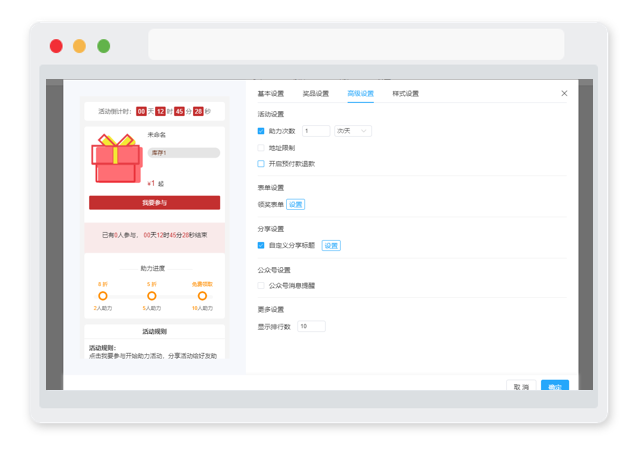
Task: Click the red window dot in browser frame
Action: (56, 46)
